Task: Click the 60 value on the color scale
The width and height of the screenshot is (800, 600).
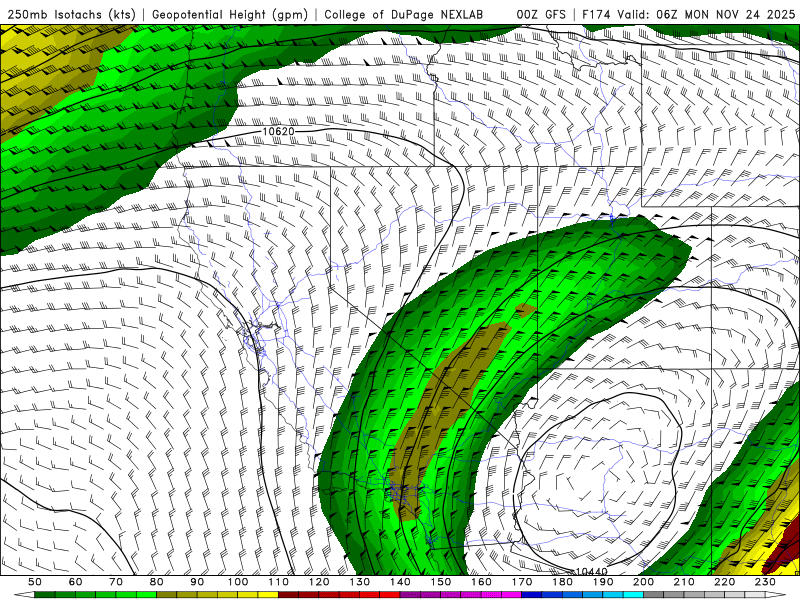Action: pos(75,582)
